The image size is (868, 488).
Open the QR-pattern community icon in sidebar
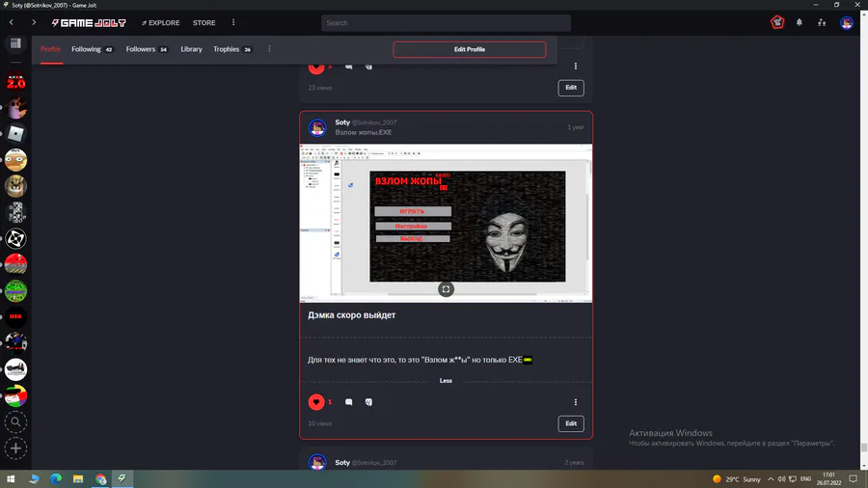pos(15,212)
